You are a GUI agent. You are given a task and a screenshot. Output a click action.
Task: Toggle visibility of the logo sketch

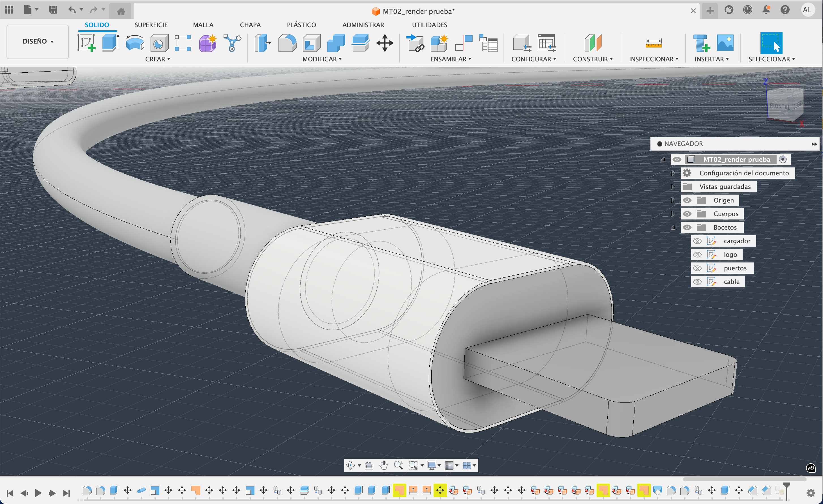pos(697,255)
